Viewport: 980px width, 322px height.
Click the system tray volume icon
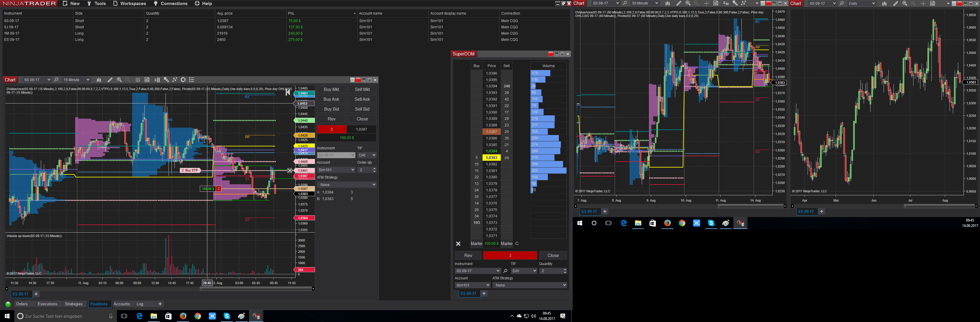(x=533, y=316)
